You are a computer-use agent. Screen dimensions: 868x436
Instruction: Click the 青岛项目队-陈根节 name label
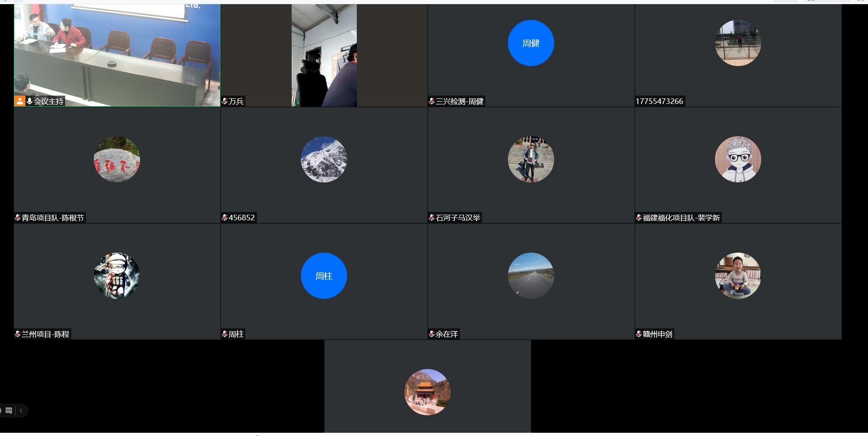(53, 218)
